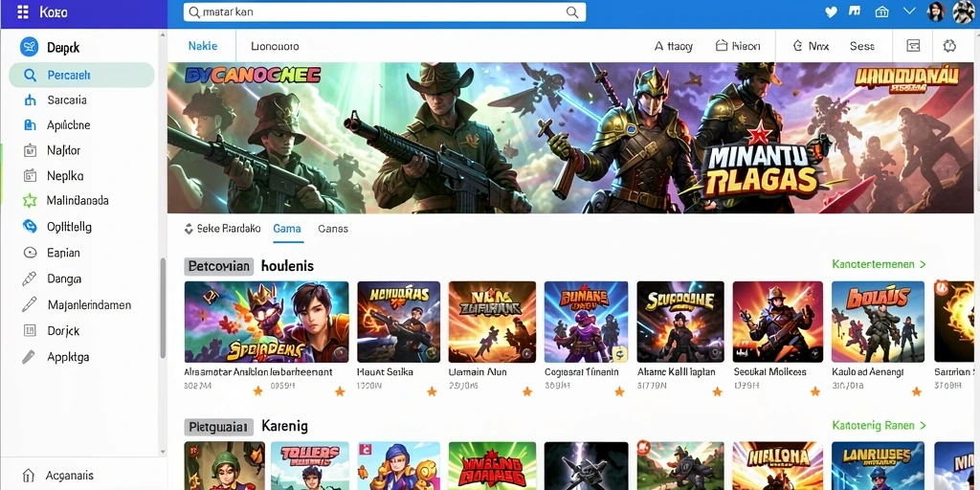The height and width of the screenshot is (490, 980).
Task: Favorite Seoukal Moilcees using its star
Action: coord(815,391)
